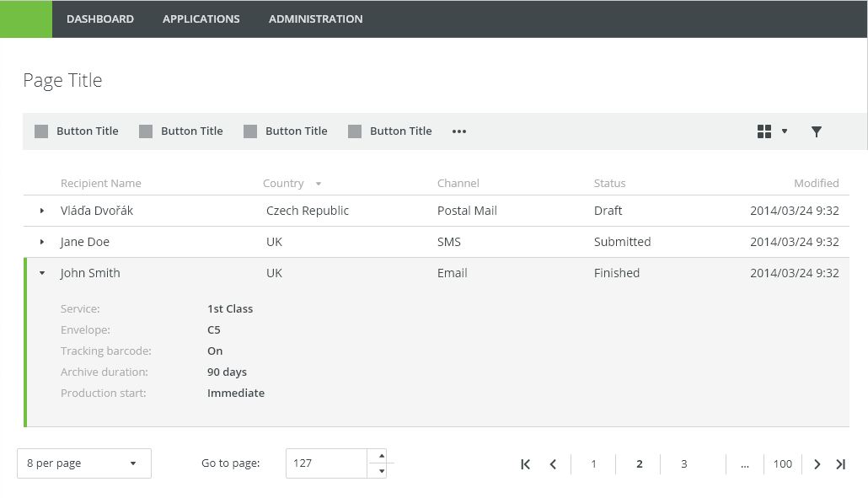
Task: Expand the Jane Doe row
Action: pyautogui.click(x=42, y=242)
